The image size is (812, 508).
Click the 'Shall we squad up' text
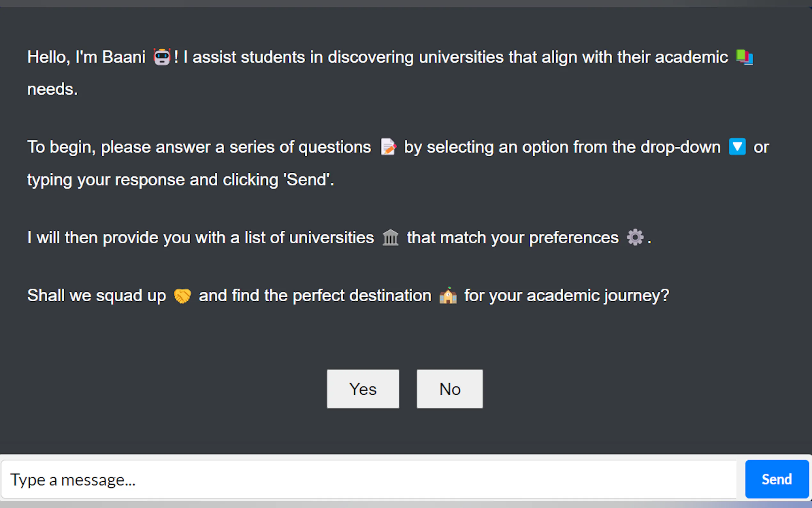97,296
